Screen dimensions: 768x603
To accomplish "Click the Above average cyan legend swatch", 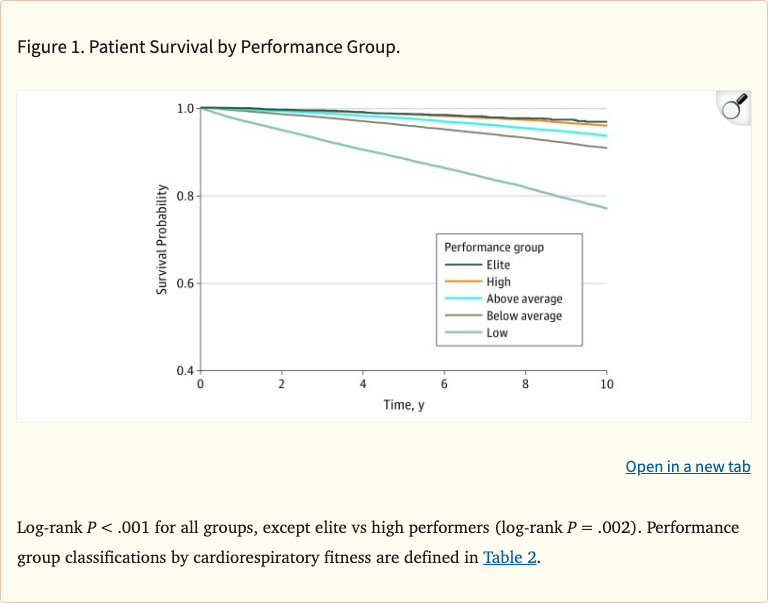I will coord(463,299).
